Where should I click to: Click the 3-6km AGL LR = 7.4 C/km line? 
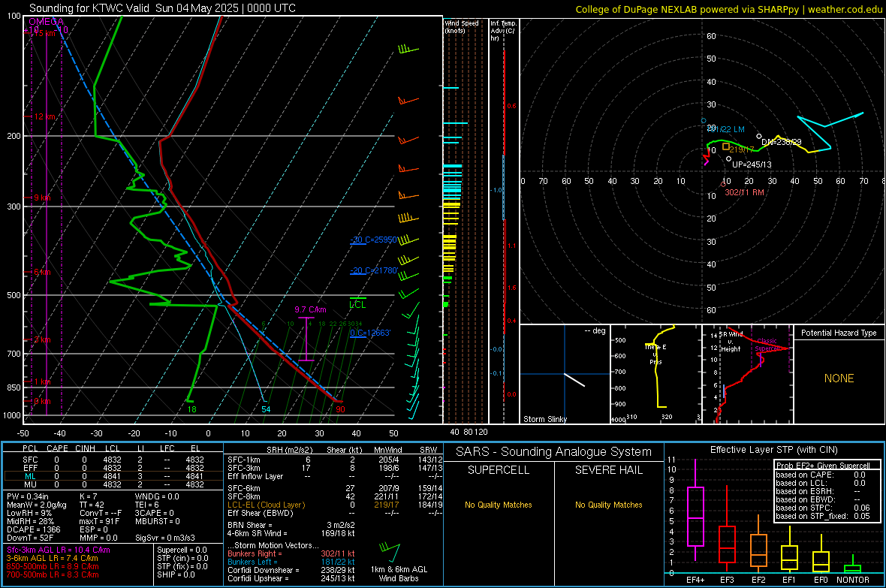click(x=53, y=558)
